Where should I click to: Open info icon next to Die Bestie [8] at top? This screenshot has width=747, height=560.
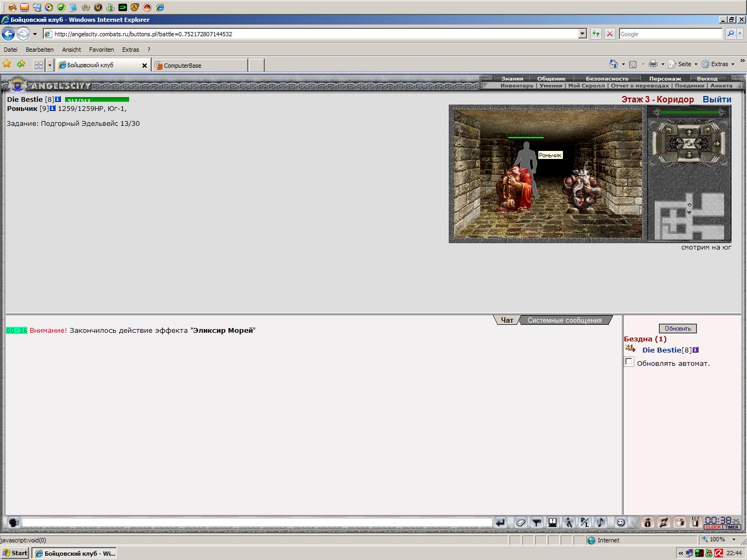point(58,99)
